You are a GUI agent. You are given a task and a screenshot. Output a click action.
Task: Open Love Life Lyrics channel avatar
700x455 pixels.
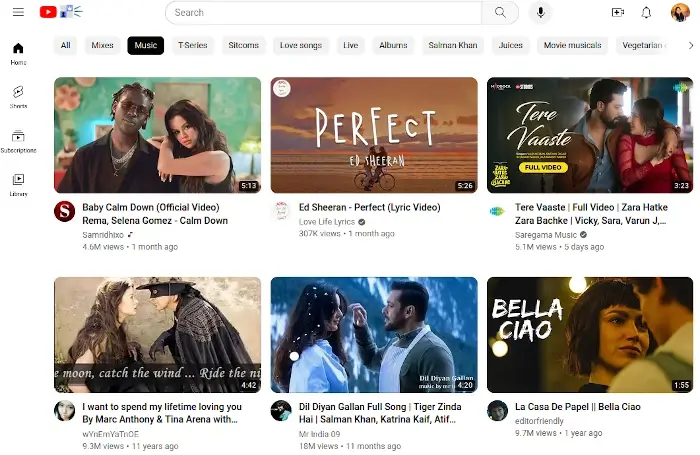[x=281, y=211]
